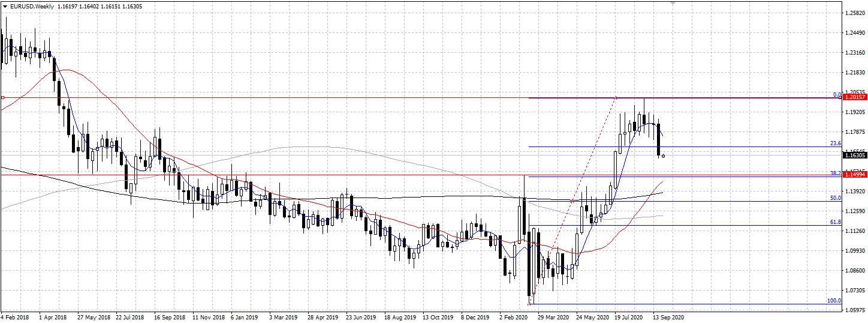Image resolution: width=868 pixels, height=323 pixels.
Task: Click the gray chart shift marker triangle
Action: coord(673,4)
